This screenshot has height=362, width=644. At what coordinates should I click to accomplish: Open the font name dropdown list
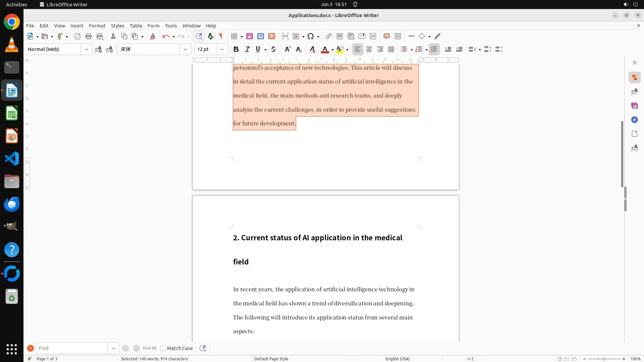[185, 49]
